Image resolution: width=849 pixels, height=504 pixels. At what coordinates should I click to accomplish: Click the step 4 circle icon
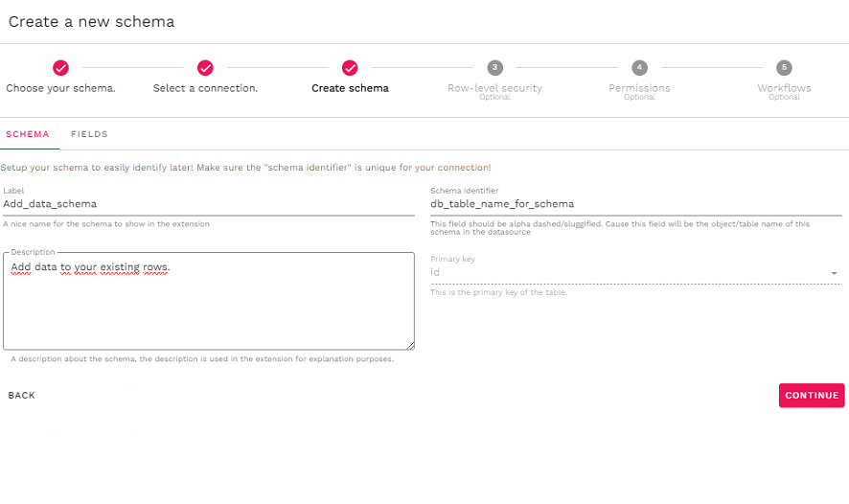(639, 68)
